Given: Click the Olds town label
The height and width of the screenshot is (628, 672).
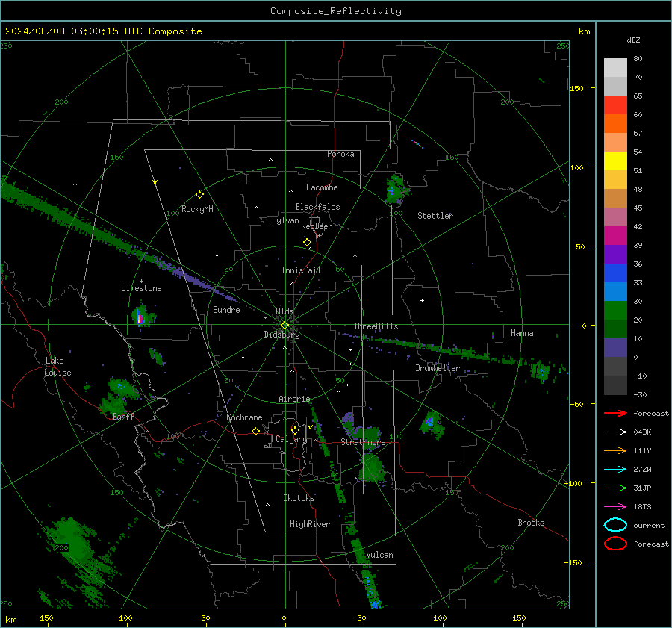Looking at the screenshot, I should click(284, 311).
